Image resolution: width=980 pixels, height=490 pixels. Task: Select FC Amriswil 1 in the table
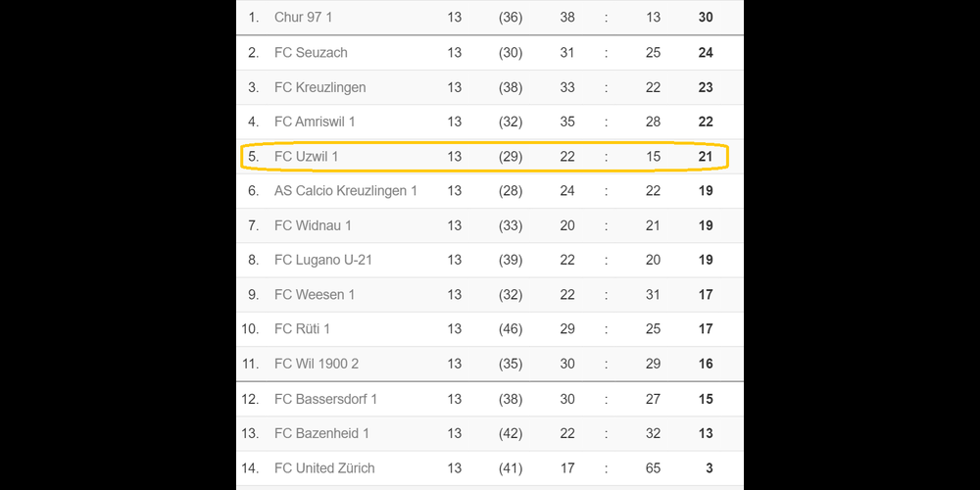[x=315, y=122]
